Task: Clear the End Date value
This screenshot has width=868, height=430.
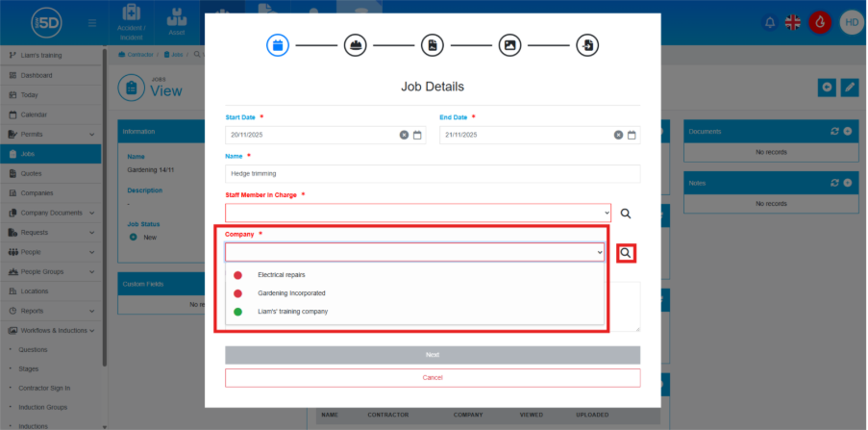Action: coord(618,135)
